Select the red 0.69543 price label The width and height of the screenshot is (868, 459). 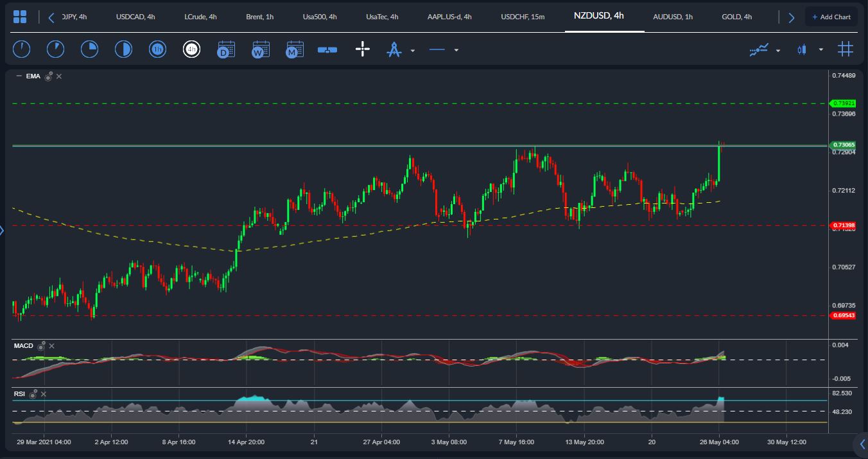842,315
